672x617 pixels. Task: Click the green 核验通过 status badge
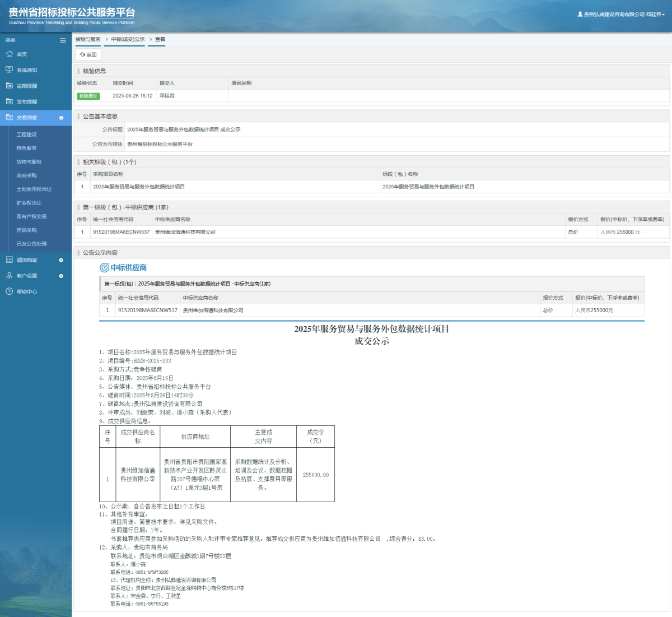pyautogui.click(x=88, y=96)
